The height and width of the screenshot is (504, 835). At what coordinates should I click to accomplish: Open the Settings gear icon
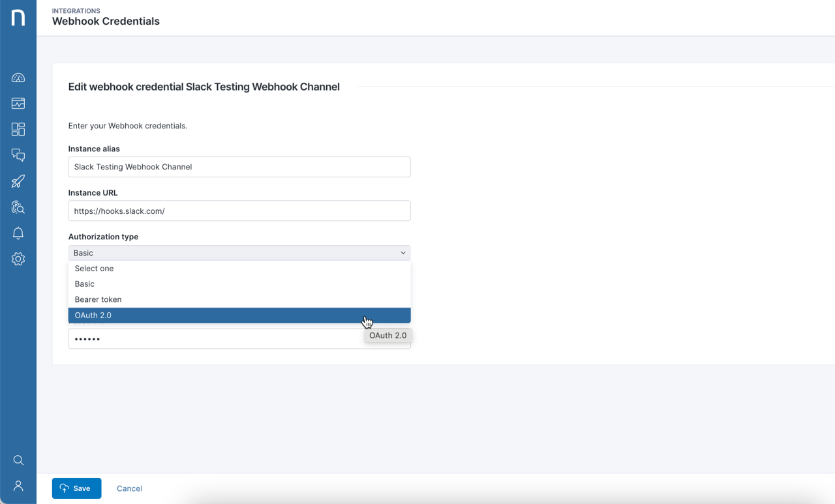(x=18, y=259)
